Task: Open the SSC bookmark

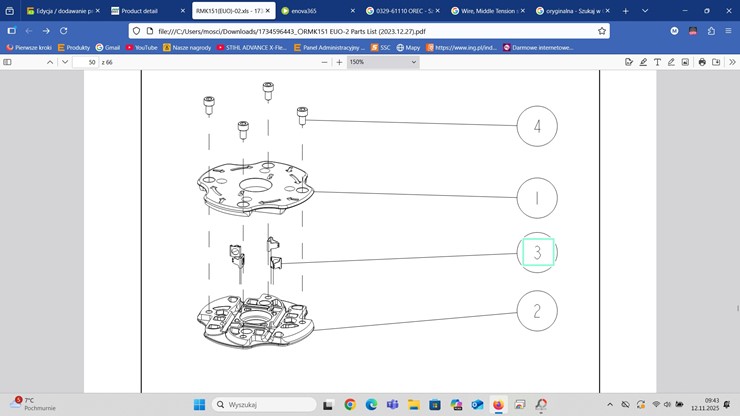Action: click(380, 47)
